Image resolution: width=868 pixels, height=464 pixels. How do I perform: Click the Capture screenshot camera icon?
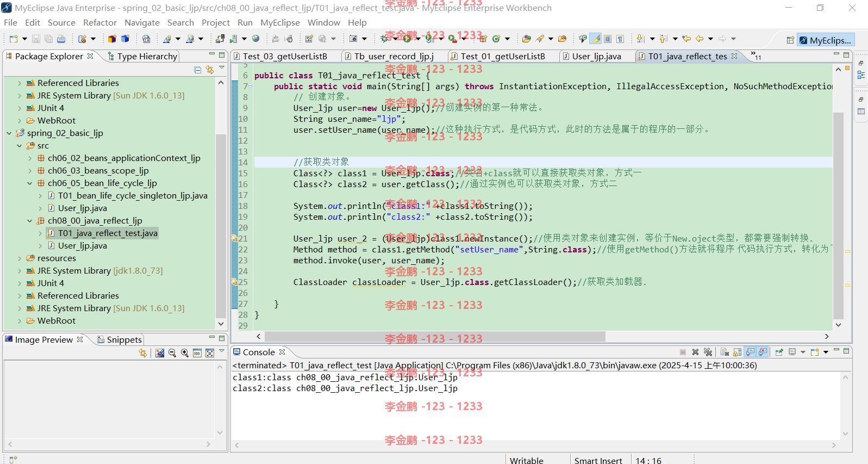[x=353, y=39]
